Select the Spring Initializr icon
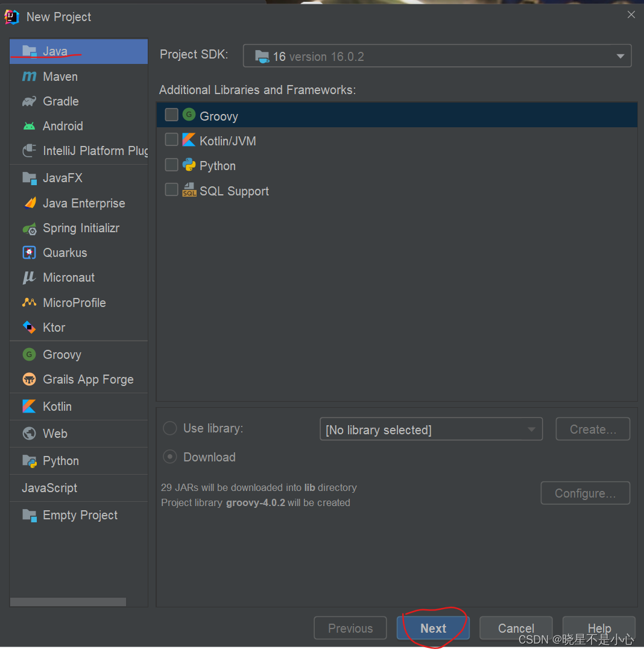 (29, 229)
